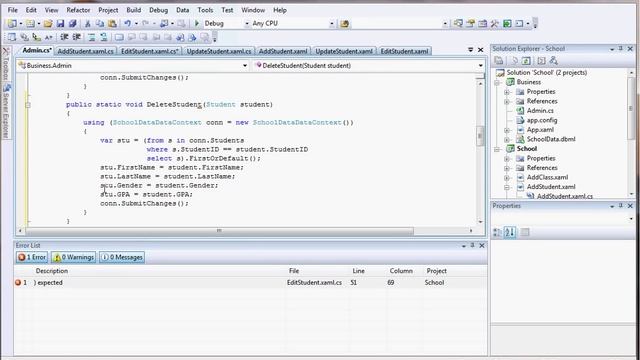The height and width of the screenshot is (360, 640).
Task: Switch to the UpdateStudent.xaml tab
Action: coord(344,51)
